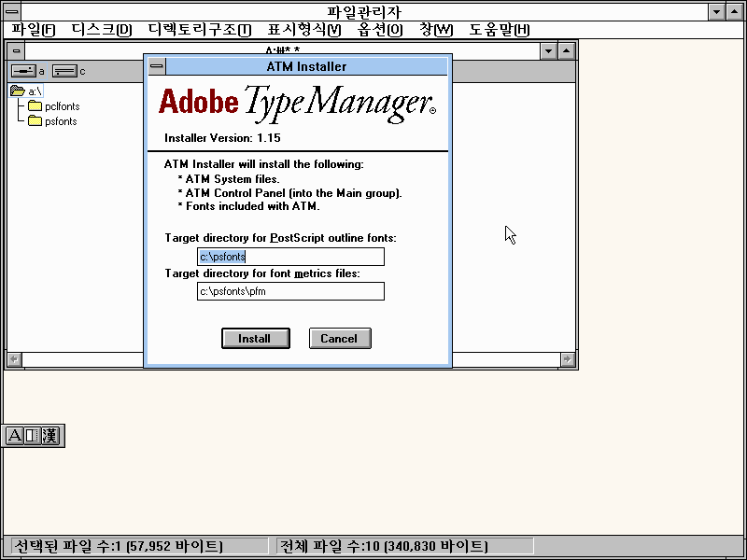The image size is (747, 560).
Task: Open the 창(W) menu
Action: click(x=436, y=30)
